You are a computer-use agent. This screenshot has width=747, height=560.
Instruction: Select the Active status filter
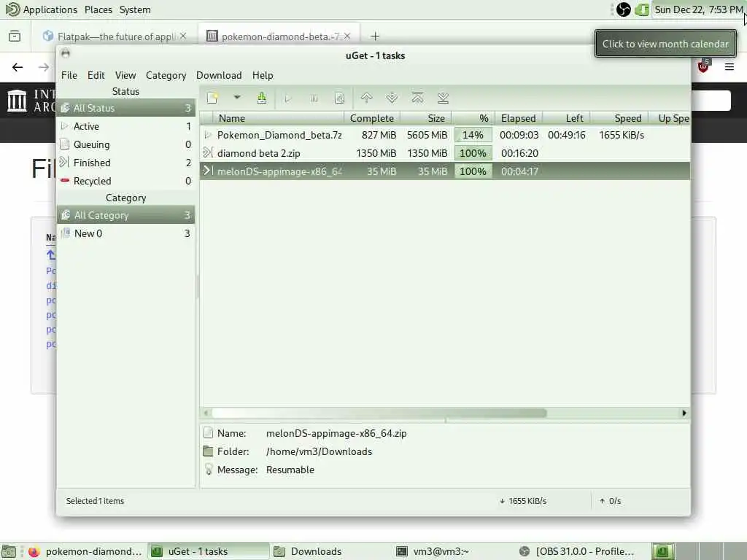125,126
